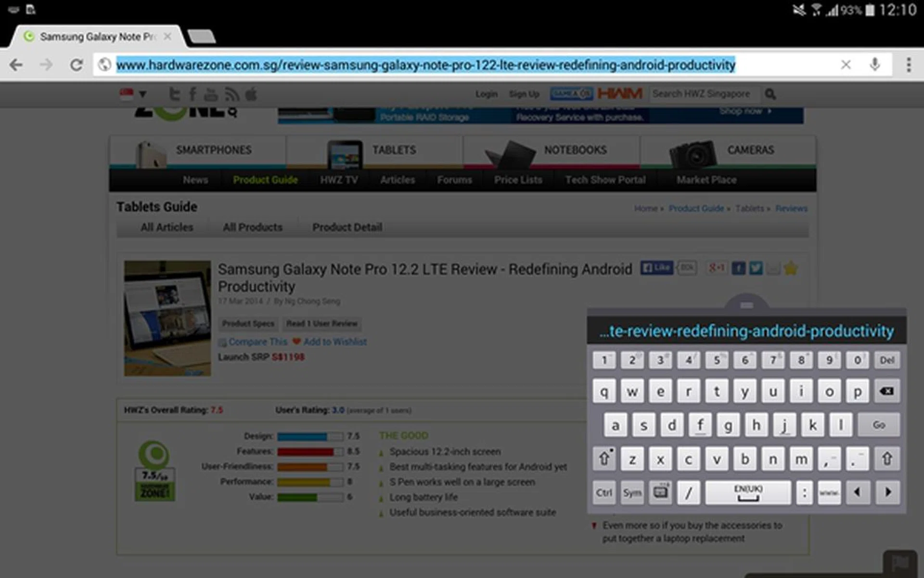Check the Compare This box

(222, 342)
